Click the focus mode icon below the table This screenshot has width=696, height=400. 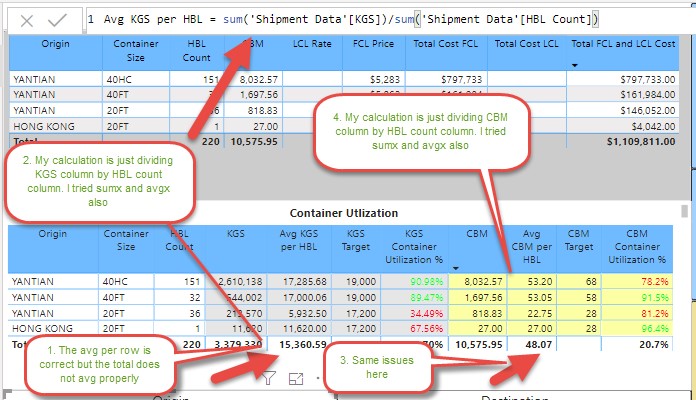click(x=296, y=378)
